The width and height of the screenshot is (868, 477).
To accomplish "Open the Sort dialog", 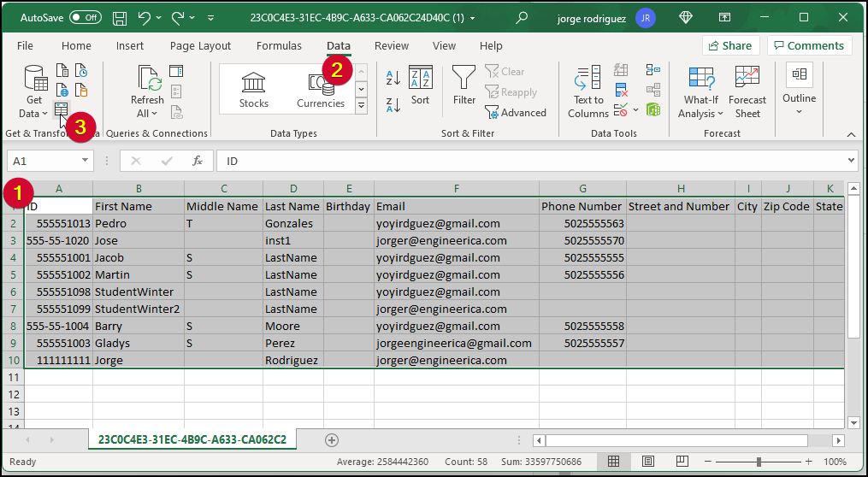I will click(x=420, y=85).
